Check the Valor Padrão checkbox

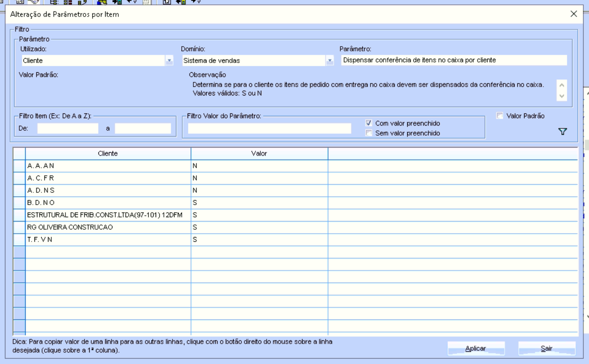[x=500, y=116]
